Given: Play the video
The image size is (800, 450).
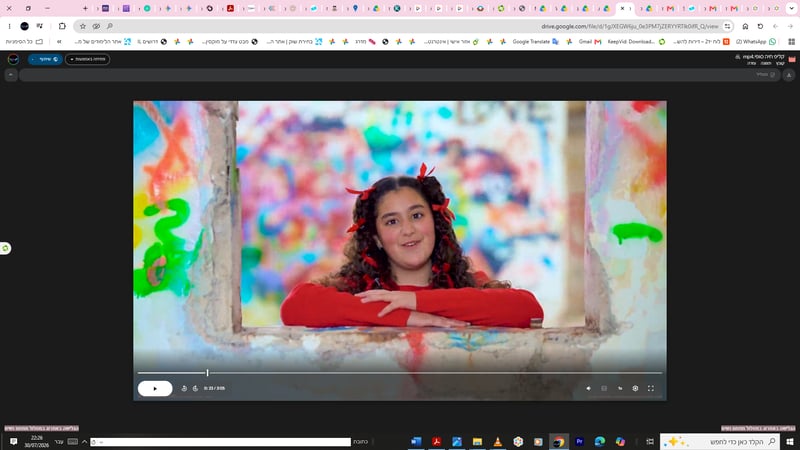Looking at the screenshot, I should [155, 388].
